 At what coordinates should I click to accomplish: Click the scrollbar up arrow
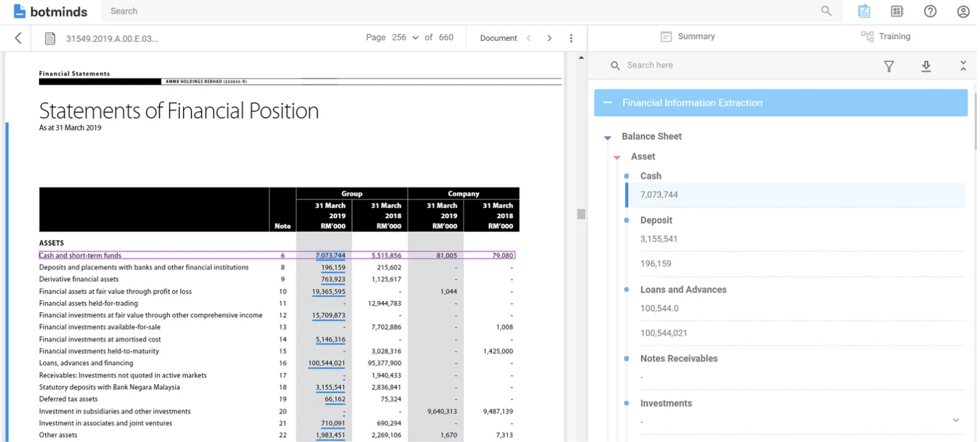click(x=581, y=57)
